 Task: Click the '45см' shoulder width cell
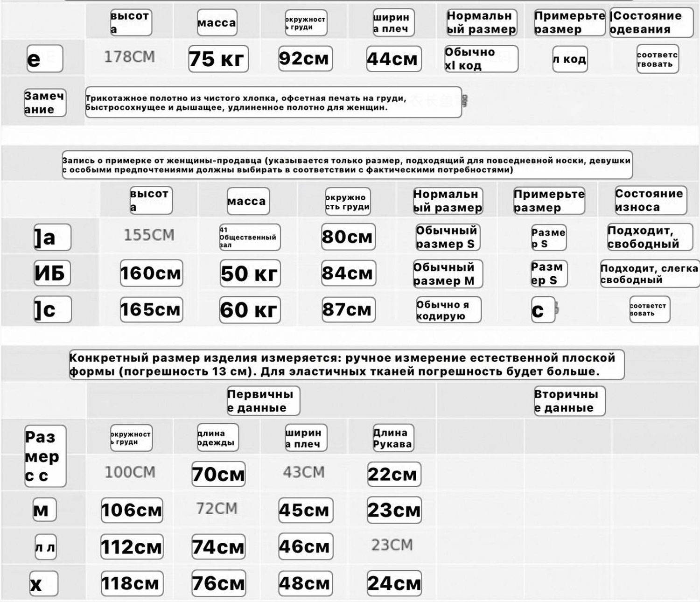point(306,510)
